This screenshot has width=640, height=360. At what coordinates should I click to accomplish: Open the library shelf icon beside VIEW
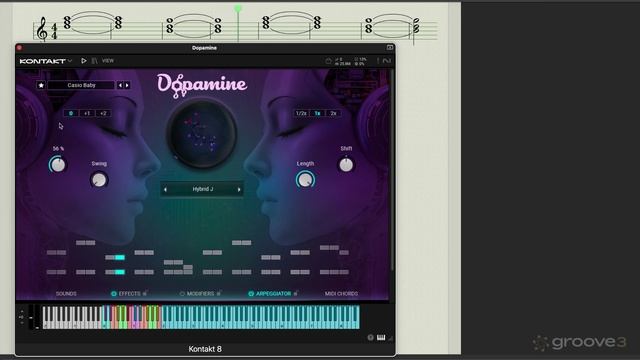[95, 61]
